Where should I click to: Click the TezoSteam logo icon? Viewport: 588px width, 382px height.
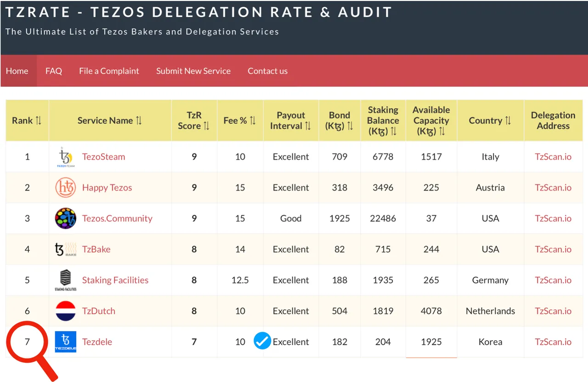pyautogui.click(x=66, y=157)
